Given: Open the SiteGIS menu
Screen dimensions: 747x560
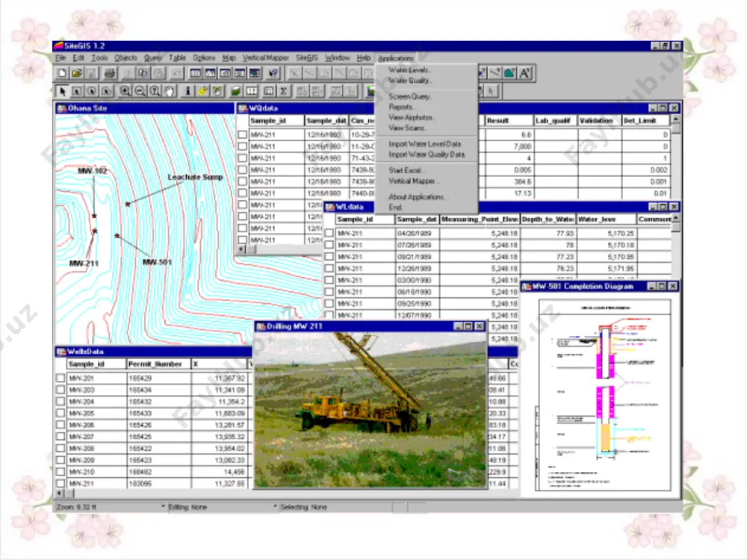Looking at the screenshot, I should click(x=307, y=57).
